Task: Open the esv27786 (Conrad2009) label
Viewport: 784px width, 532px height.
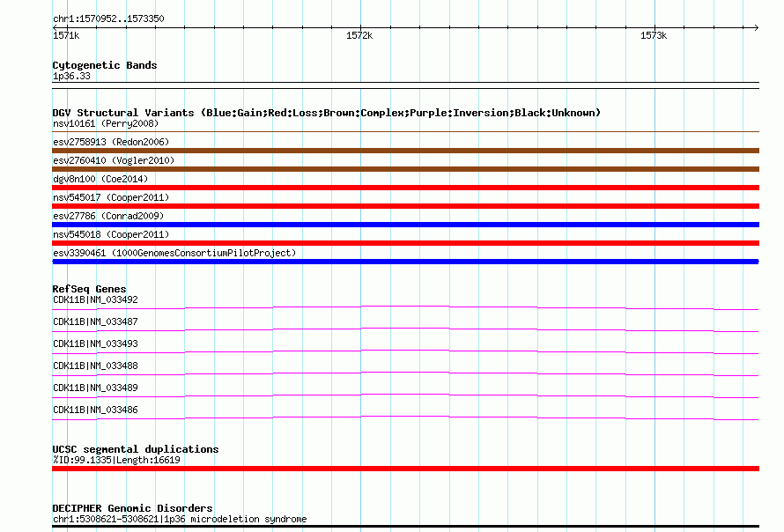Action: [108, 216]
